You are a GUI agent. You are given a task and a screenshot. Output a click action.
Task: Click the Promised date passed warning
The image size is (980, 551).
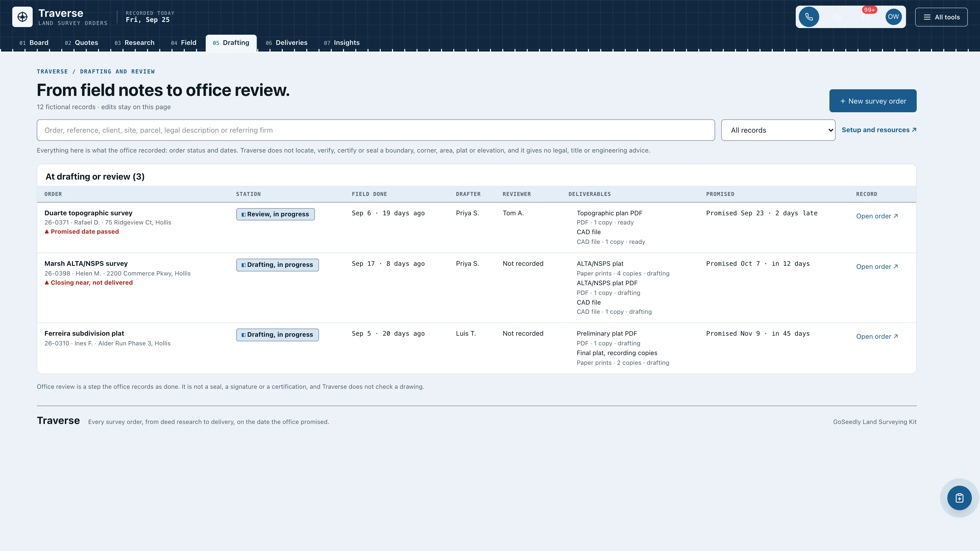point(81,232)
